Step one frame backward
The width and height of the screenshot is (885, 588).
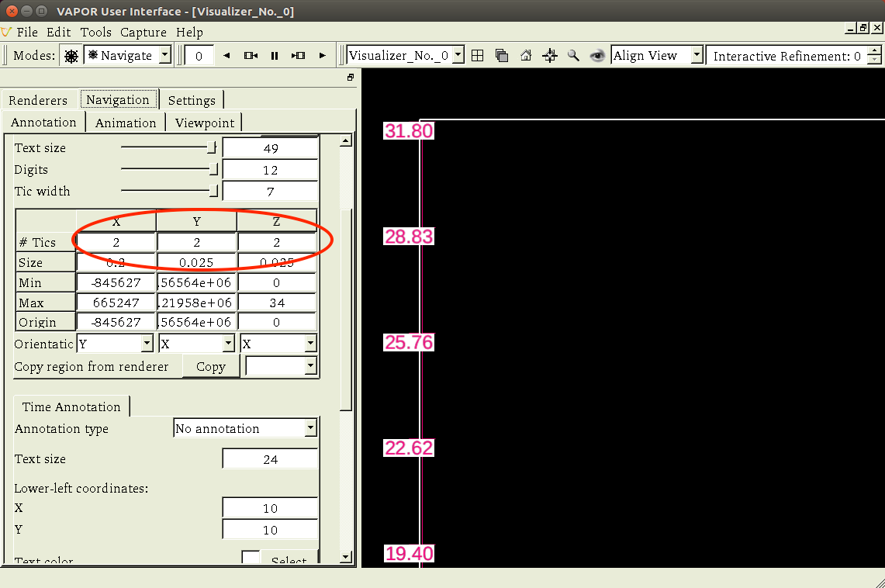[251, 55]
